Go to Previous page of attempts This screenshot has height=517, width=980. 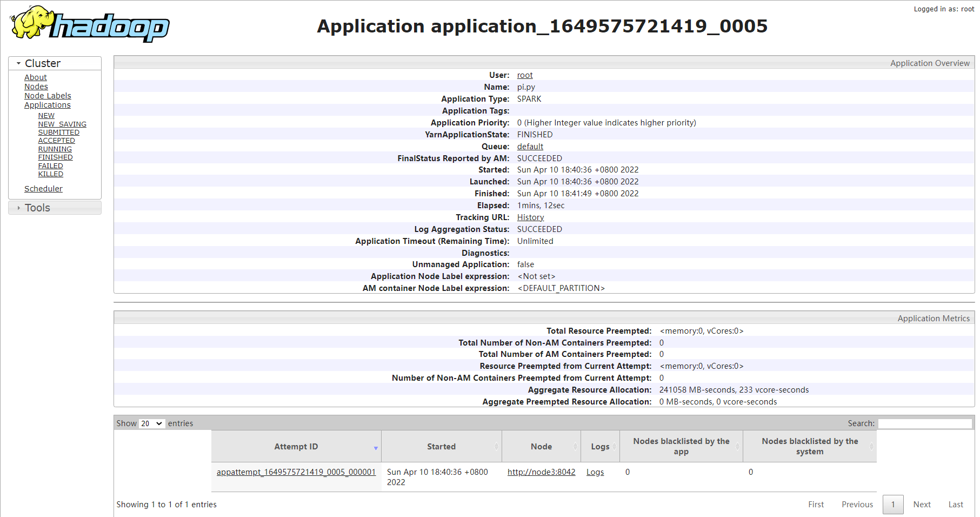click(x=857, y=505)
